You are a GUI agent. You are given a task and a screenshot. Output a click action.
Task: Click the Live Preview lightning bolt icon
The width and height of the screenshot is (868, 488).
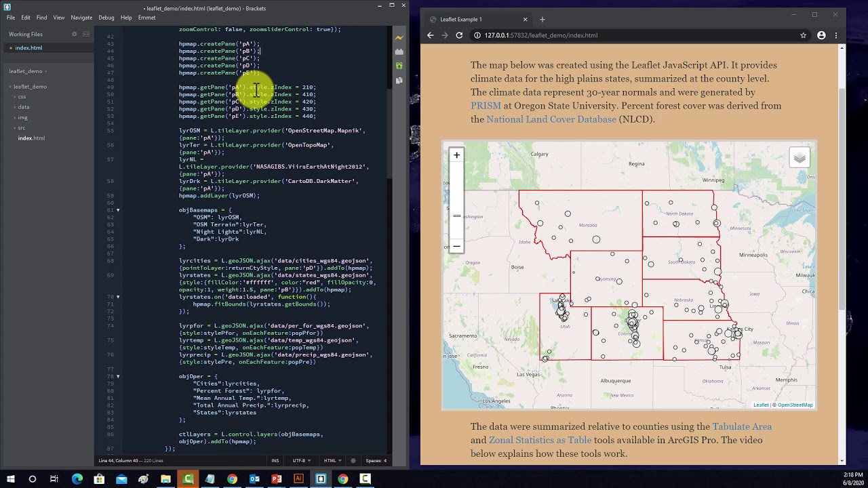click(x=399, y=38)
